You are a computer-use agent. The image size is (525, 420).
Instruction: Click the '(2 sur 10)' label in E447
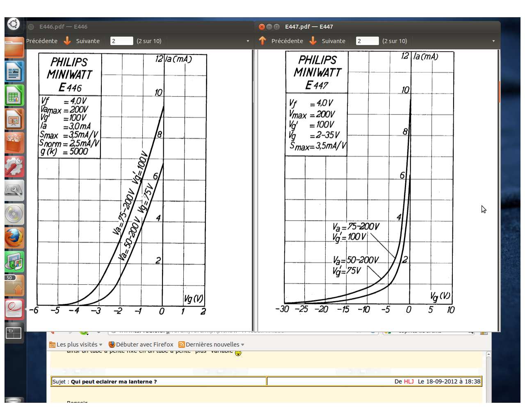point(395,41)
